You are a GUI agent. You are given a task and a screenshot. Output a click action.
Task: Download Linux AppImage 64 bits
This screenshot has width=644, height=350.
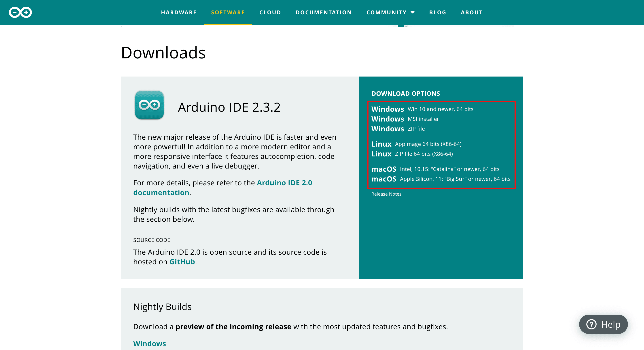416,144
